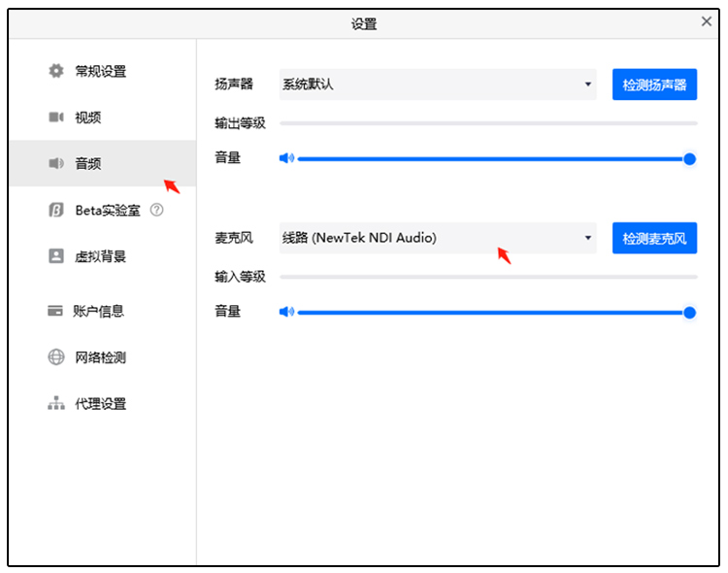
Task: Click the hierarchy icon for 代理设置
Action: coord(56,404)
